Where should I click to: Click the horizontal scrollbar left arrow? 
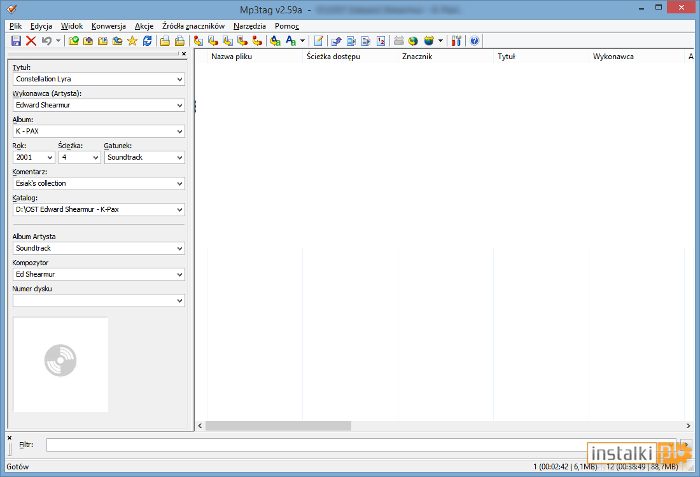pos(200,426)
